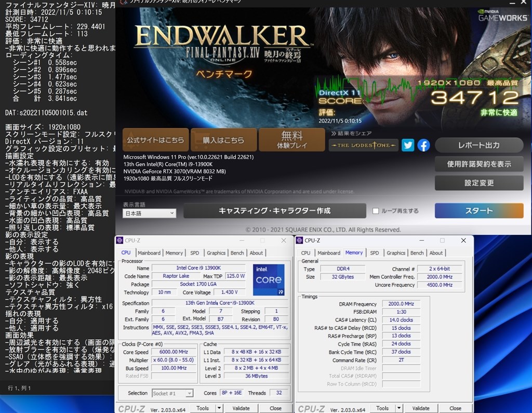Click Validate button in right CPU-Z window
Viewport: 532px width, 413px height.
[421, 408]
